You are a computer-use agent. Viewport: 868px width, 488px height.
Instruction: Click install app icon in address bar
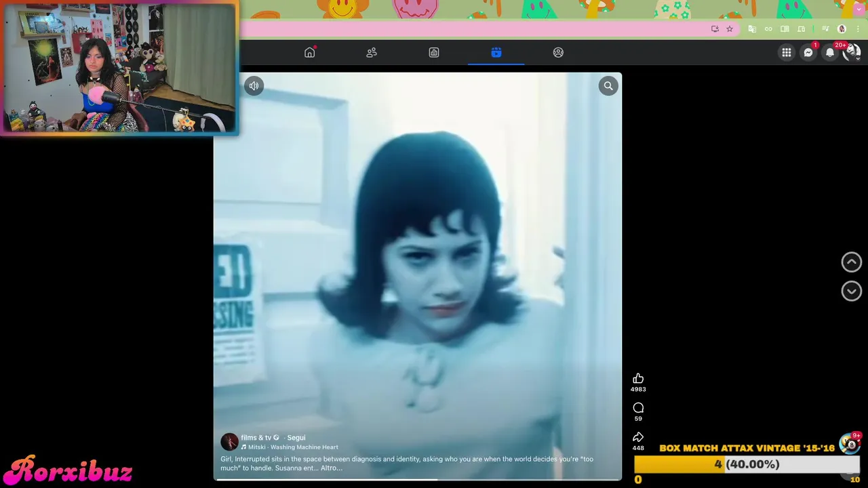pos(715,29)
